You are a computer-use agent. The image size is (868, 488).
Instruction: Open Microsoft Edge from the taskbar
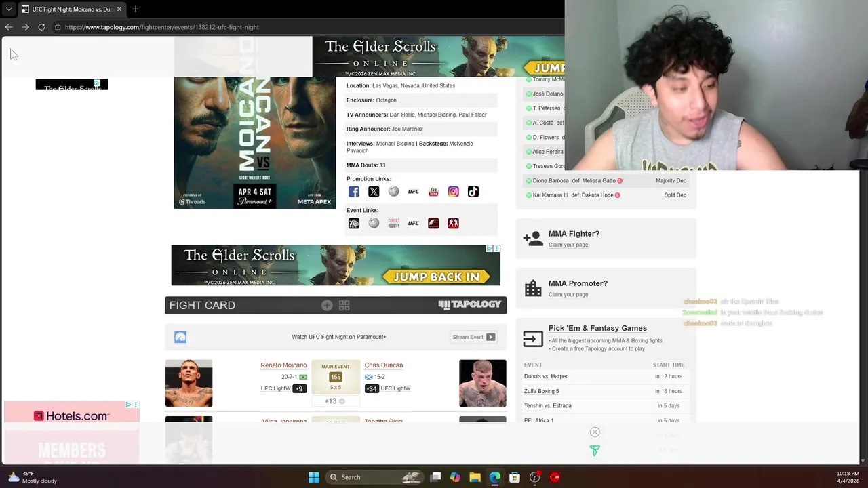(495, 477)
